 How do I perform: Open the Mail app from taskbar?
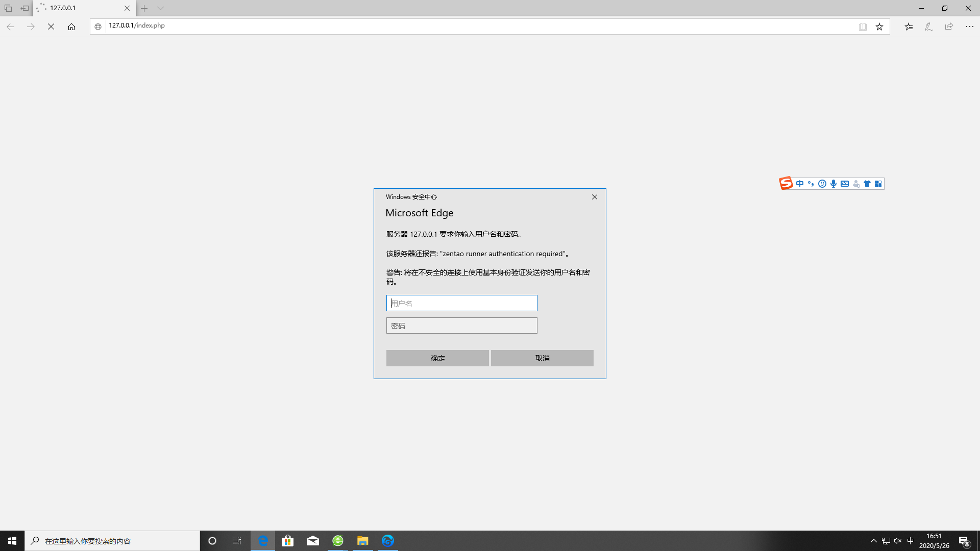[x=313, y=541]
